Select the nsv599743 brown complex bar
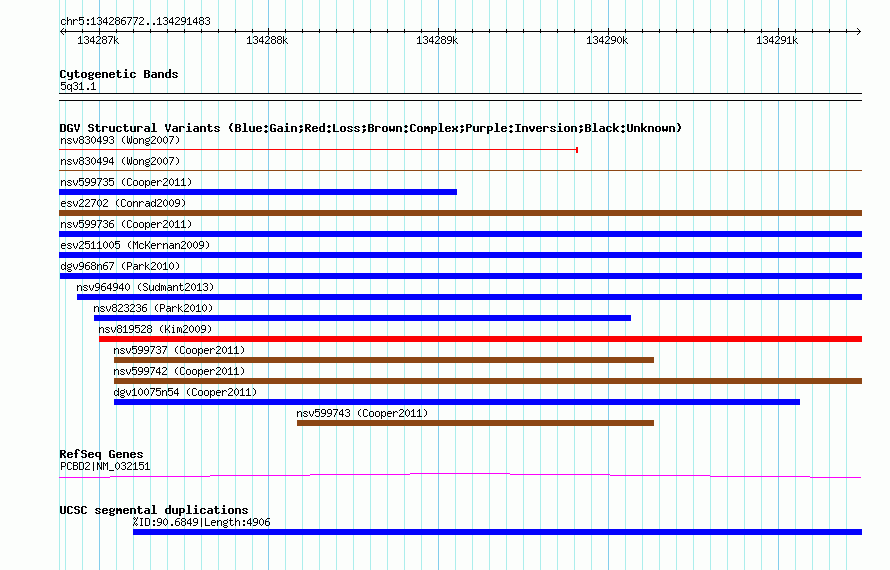The width and height of the screenshot is (890, 570). 476,423
